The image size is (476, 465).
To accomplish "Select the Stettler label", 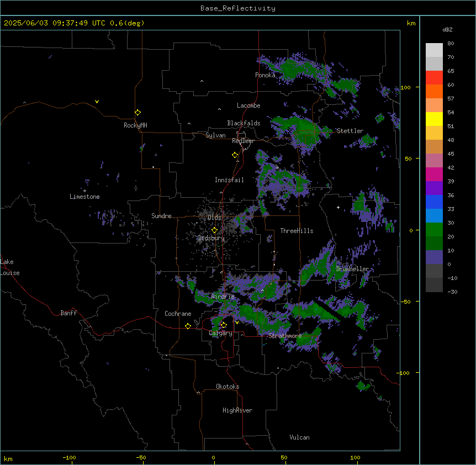I will click(350, 131).
